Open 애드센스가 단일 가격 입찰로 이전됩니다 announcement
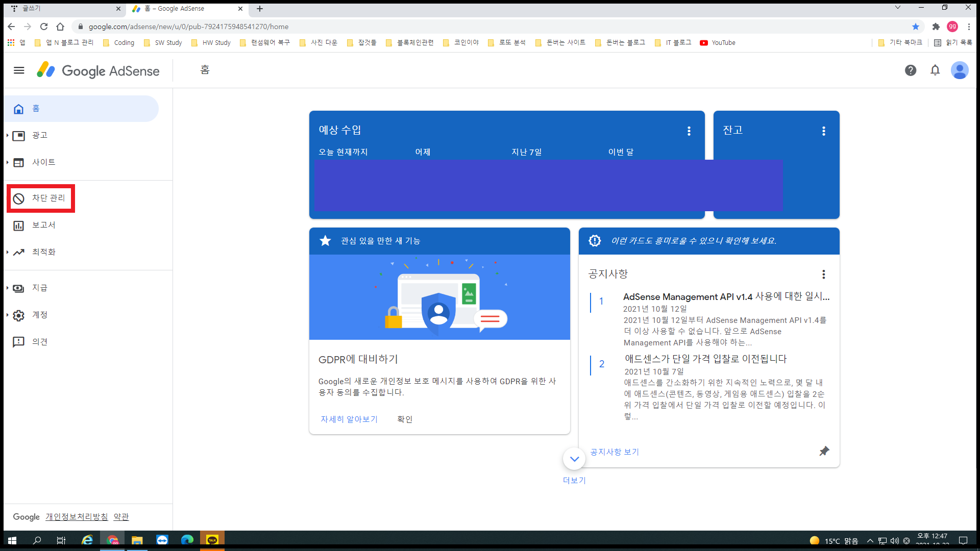This screenshot has height=551, width=980. click(705, 359)
